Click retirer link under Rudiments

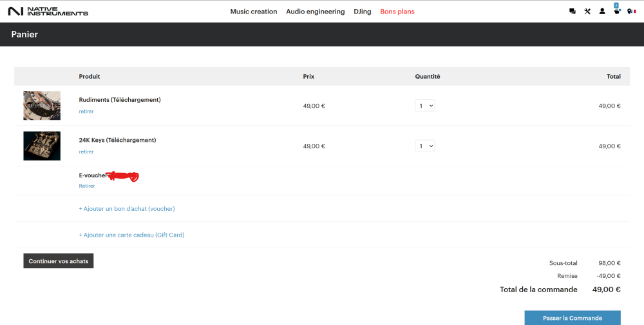(86, 112)
